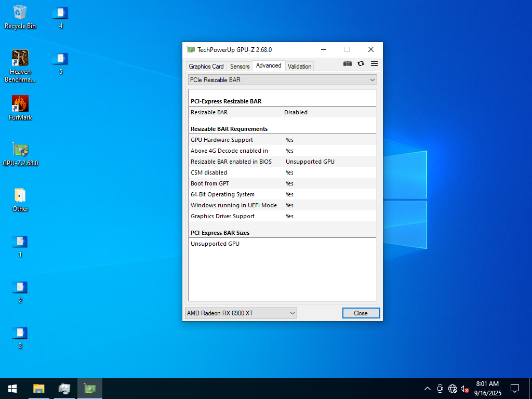Click the GPU-Z taskbar button

pos(89,389)
